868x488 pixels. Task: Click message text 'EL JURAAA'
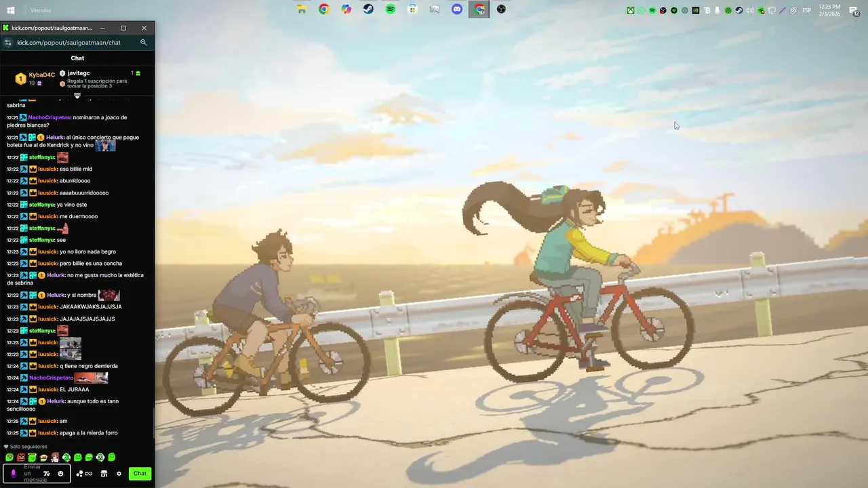coord(74,390)
